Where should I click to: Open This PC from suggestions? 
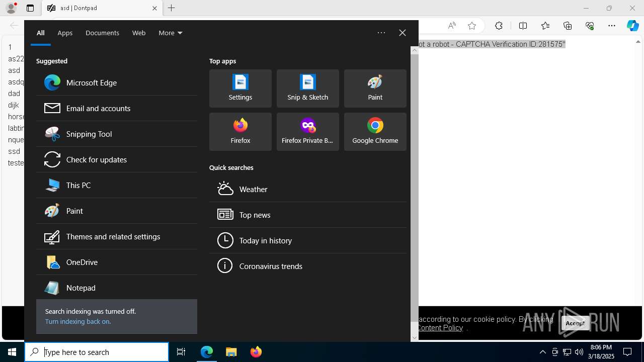pyautogui.click(x=116, y=185)
